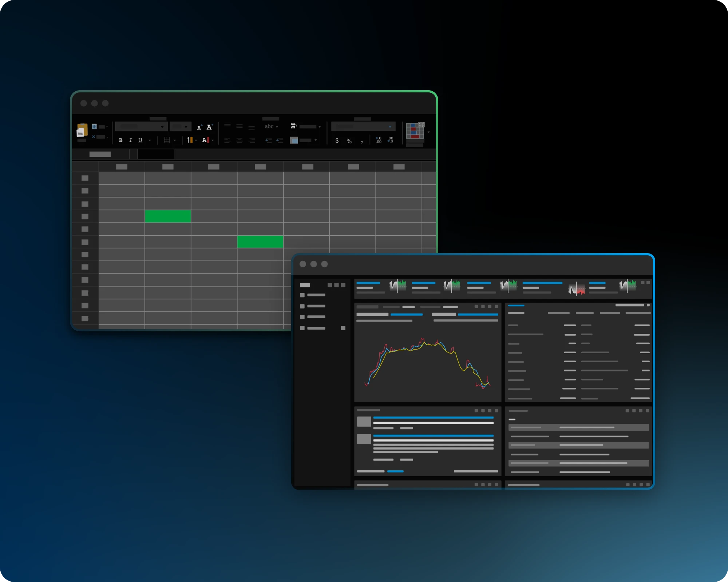The width and height of the screenshot is (728, 582).
Task: Click the Increase Decimal icon
Action: (379, 140)
